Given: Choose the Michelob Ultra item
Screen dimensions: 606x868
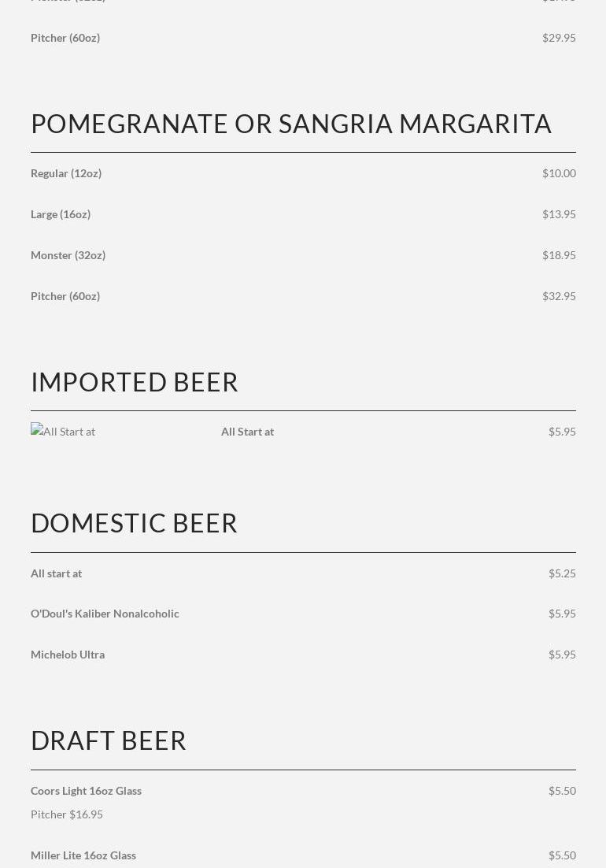Looking at the screenshot, I should [68, 655].
